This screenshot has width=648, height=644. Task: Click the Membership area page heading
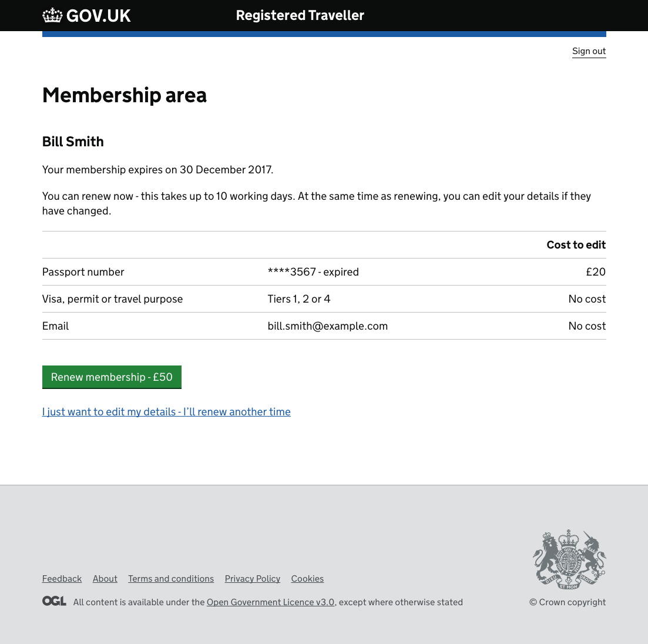(x=125, y=95)
